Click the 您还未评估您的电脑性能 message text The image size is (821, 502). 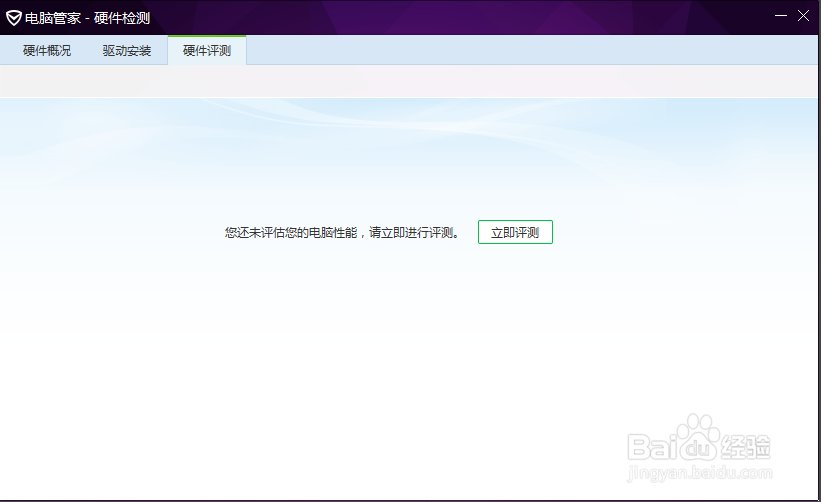[342, 232]
